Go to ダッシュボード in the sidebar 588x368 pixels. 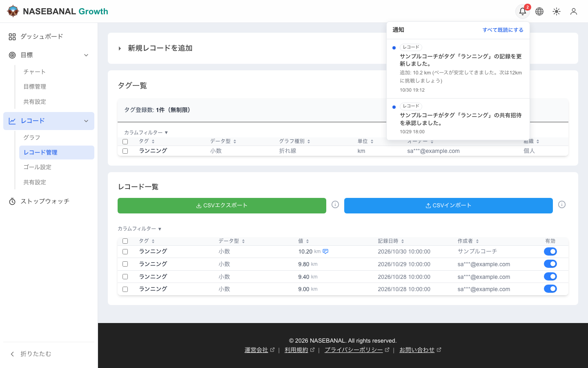click(49, 37)
